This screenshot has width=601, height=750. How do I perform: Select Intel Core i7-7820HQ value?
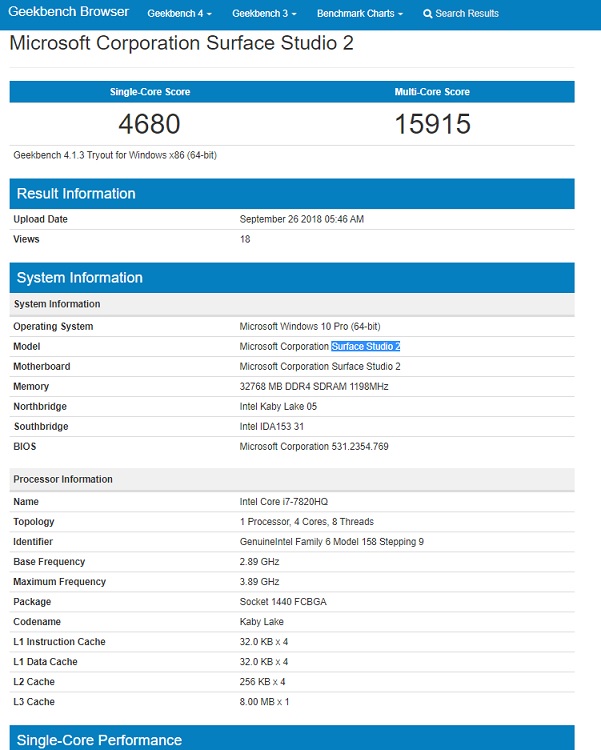pos(284,502)
